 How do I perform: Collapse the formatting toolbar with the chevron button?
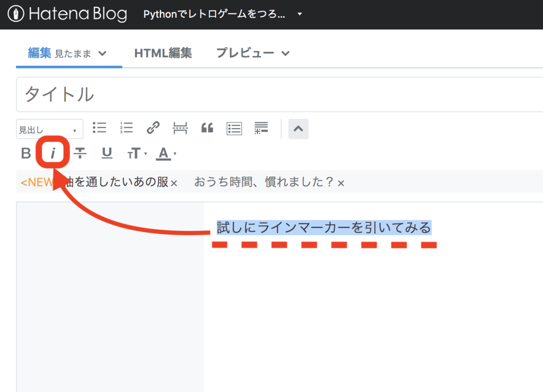[298, 129]
